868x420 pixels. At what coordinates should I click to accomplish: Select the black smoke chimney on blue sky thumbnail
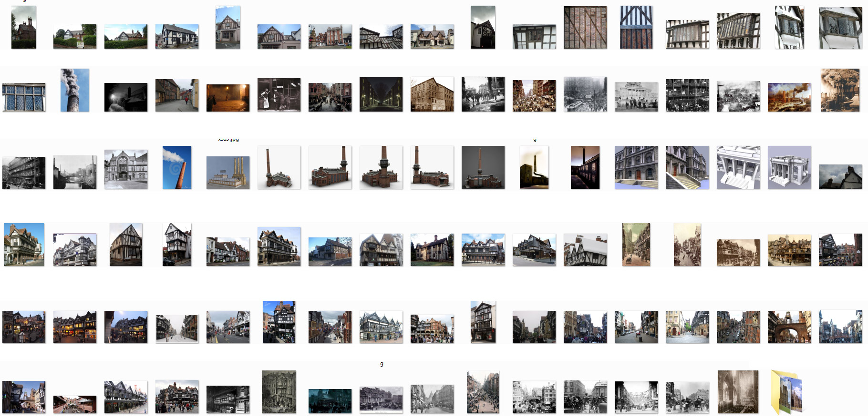(75, 90)
